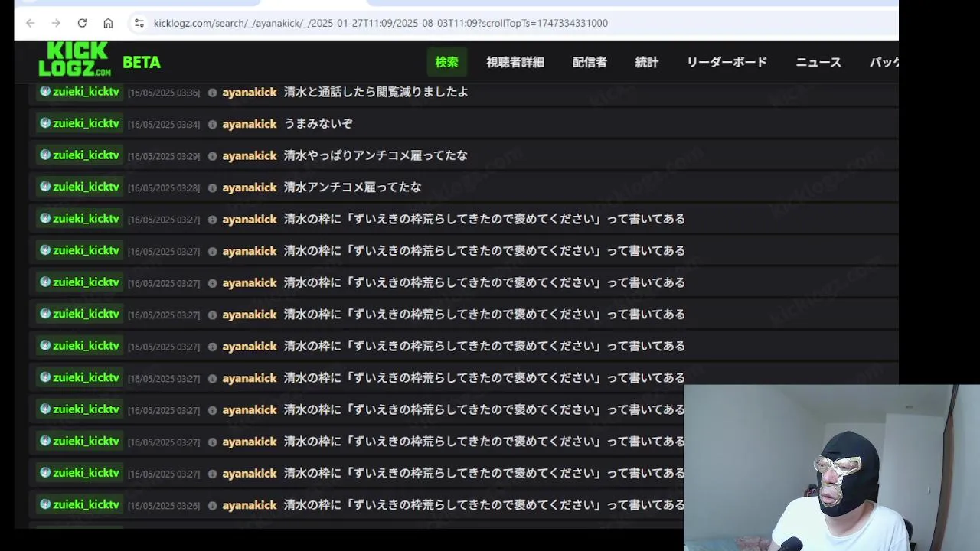Viewport: 980px width, 551px height.
Task: Open zuieki_kicktv link in the 03:36 row
Action: [86, 92]
